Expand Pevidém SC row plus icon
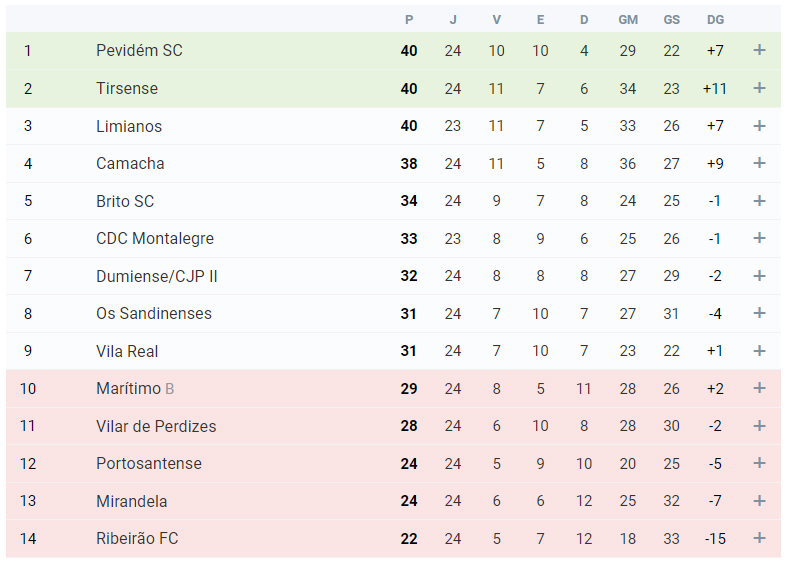Image resolution: width=787 pixels, height=568 pixels. click(759, 50)
